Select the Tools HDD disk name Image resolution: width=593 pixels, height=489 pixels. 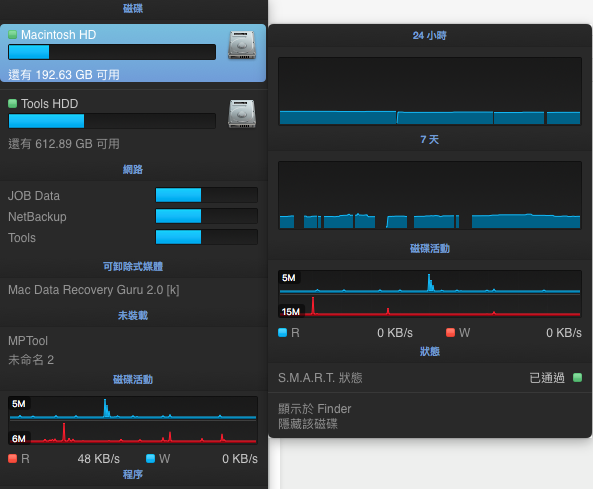(50, 104)
